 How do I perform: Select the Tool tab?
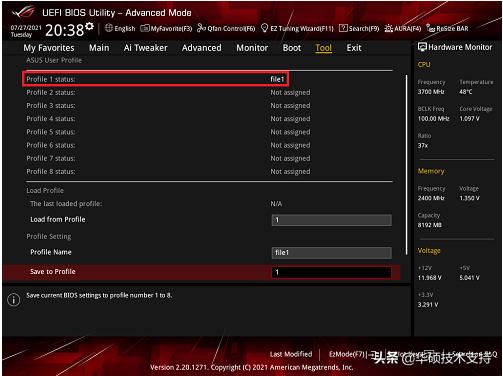click(323, 48)
